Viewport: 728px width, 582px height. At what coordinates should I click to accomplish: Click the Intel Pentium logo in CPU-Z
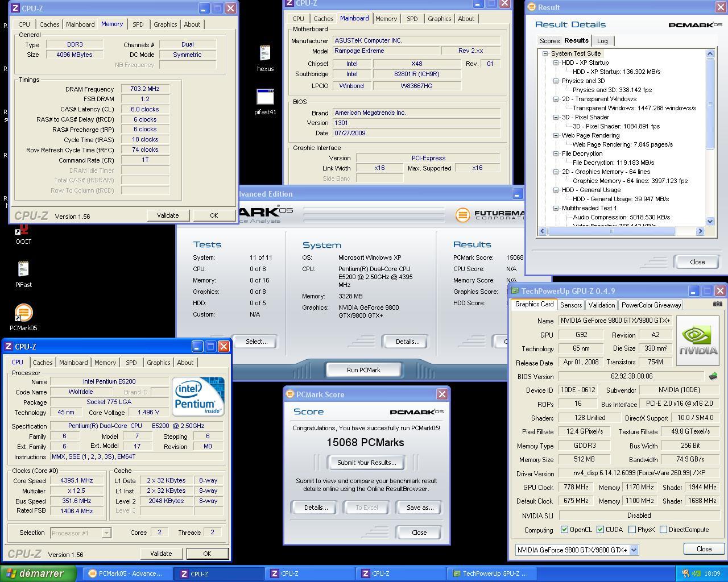coord(198,396)
